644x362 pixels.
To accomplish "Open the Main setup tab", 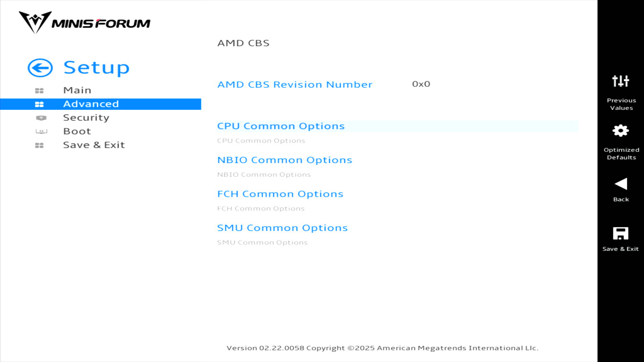I will pyautogui.click(x=77, y=90).
